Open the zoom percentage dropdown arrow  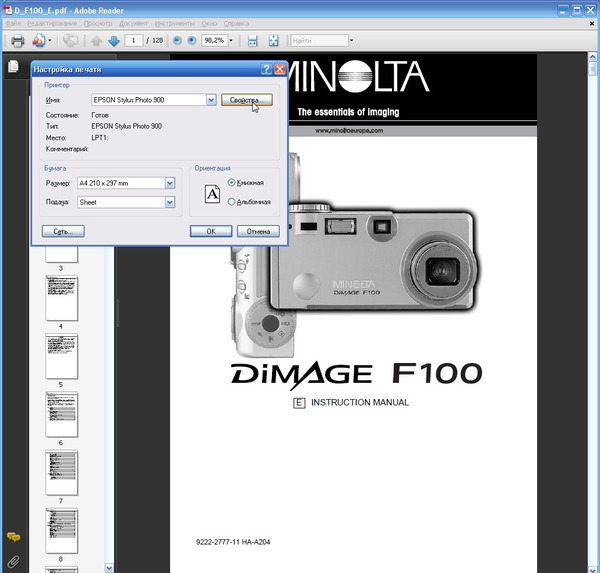click(x=231, y=40)
